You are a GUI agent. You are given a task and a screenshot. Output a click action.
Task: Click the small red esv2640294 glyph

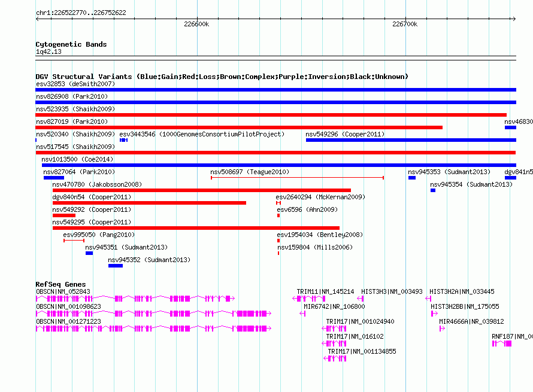278,203
